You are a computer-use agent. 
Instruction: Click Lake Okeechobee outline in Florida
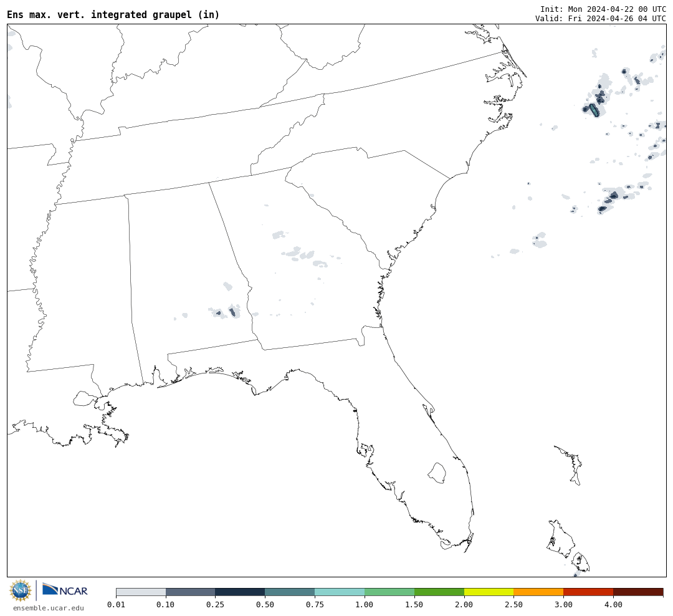click(437, 473)
